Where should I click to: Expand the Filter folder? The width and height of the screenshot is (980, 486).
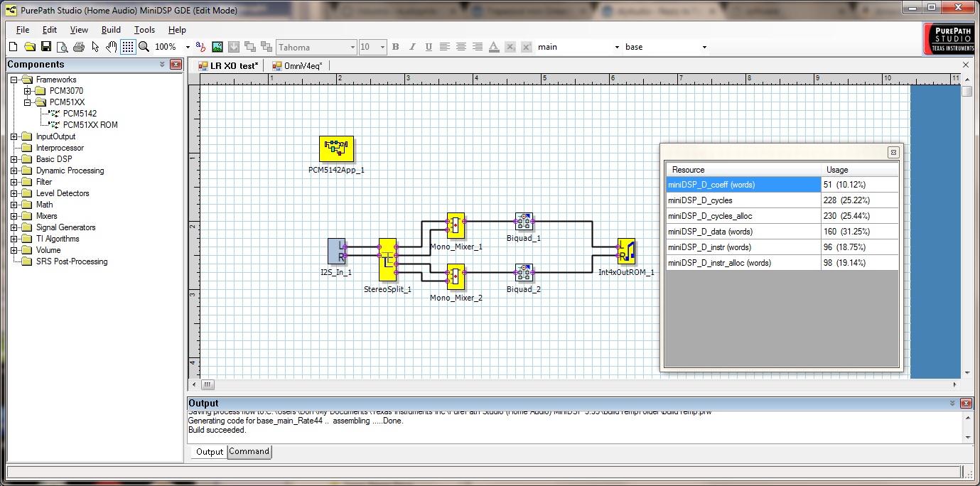(15, 182)
